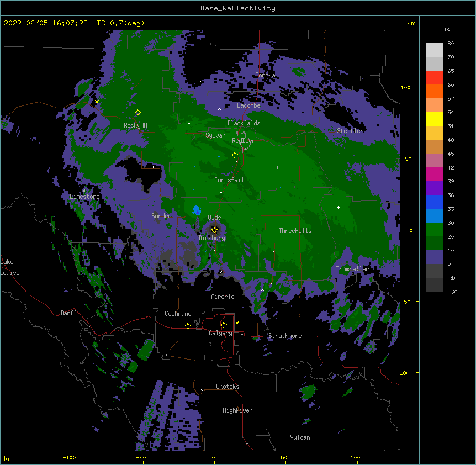Click the yellow marker above Calgary label

[224, 325]
